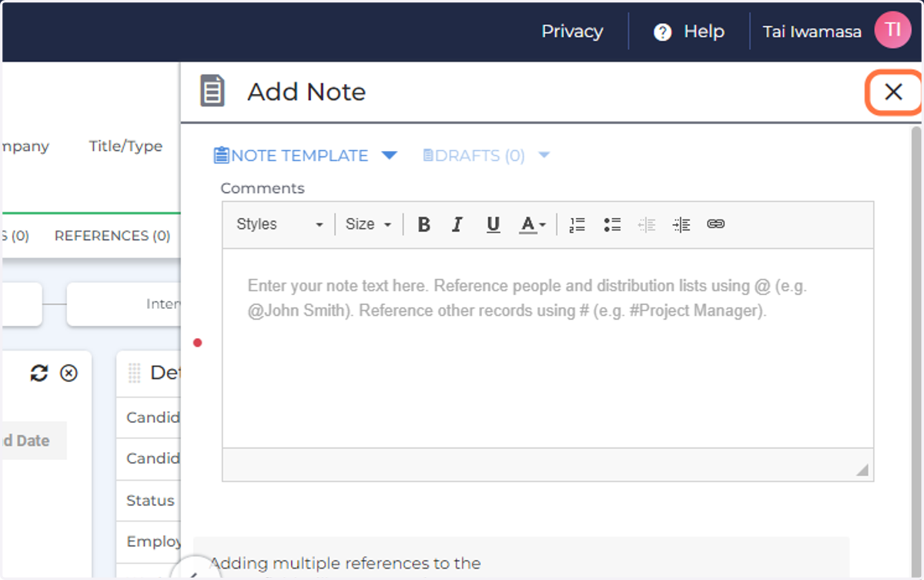Increase indent in the note editor
924x580 pixels.
pos(681,225)
